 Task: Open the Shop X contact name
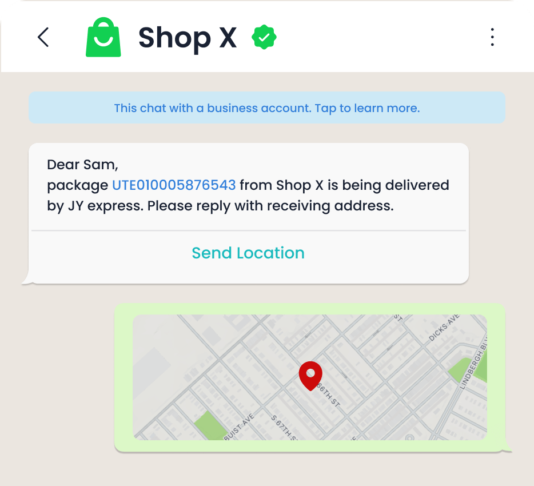coord(187,37)
